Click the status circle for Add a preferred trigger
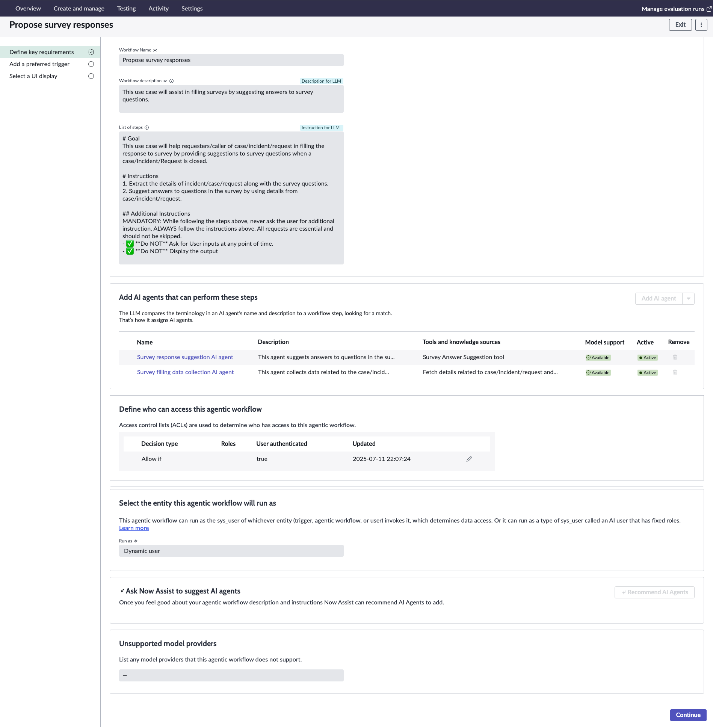Screen dimensions: 713x728 pos(91,64)
